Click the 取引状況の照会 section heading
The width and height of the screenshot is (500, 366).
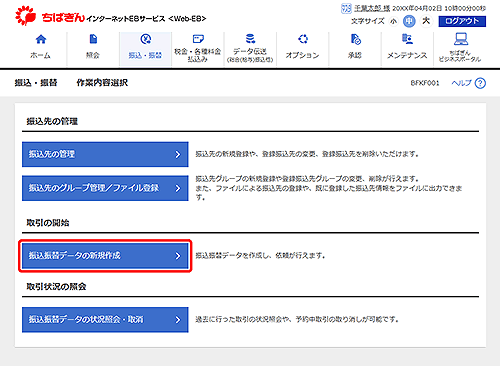tap(56, 287)
